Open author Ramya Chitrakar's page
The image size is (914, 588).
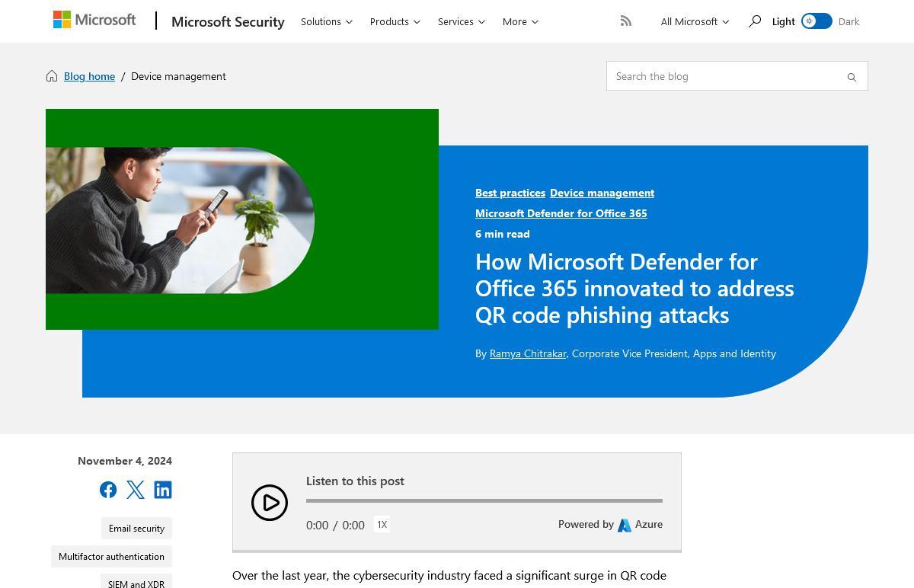click(528, 353)
